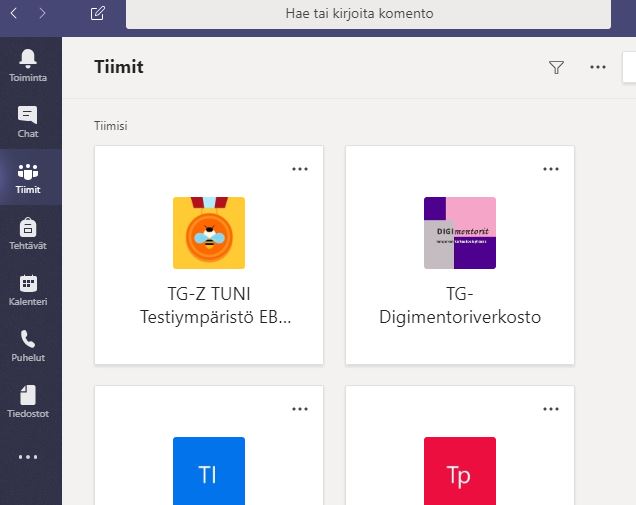
Task: Go forward using the right arrow
Action: point(42,14)
